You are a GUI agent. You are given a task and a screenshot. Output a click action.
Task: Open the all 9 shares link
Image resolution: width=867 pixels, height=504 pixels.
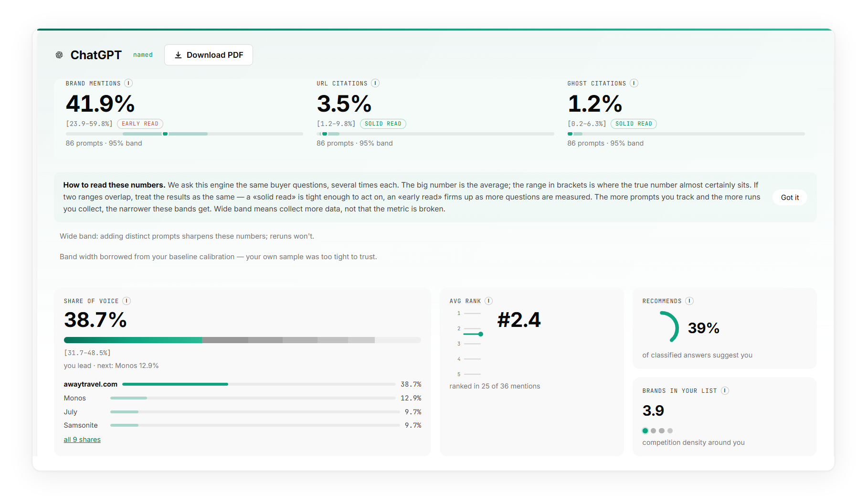click(82, 440)
